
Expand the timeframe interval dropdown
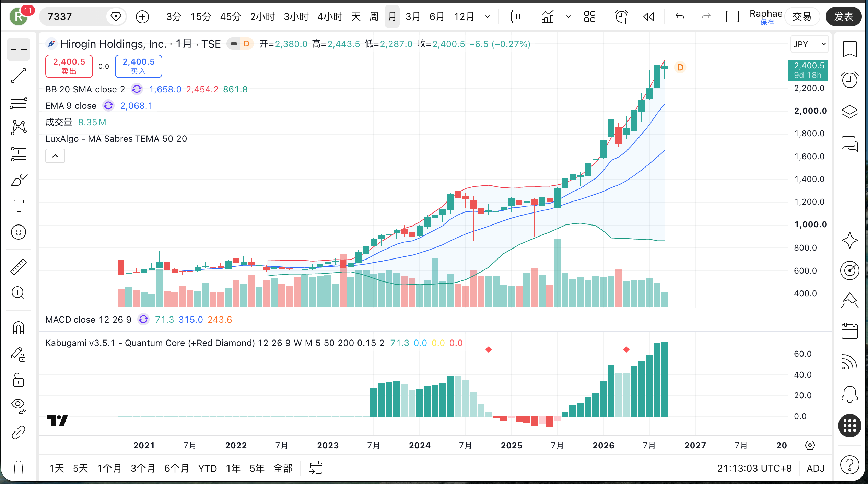click(487, 16)
